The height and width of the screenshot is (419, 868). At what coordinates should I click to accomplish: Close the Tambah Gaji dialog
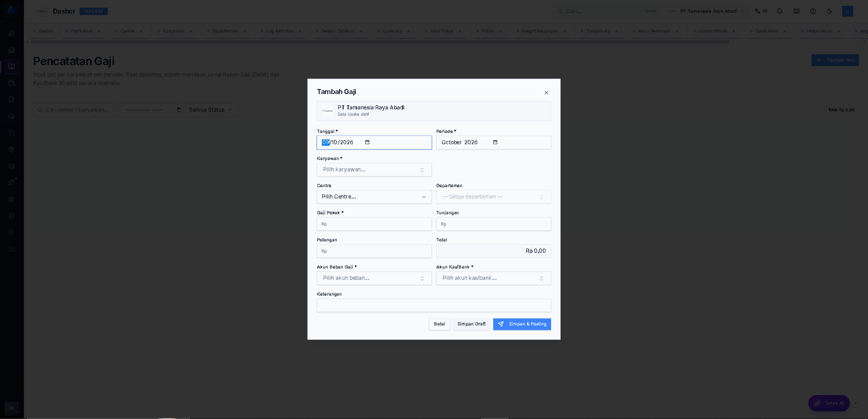click(x=546, y=93)
